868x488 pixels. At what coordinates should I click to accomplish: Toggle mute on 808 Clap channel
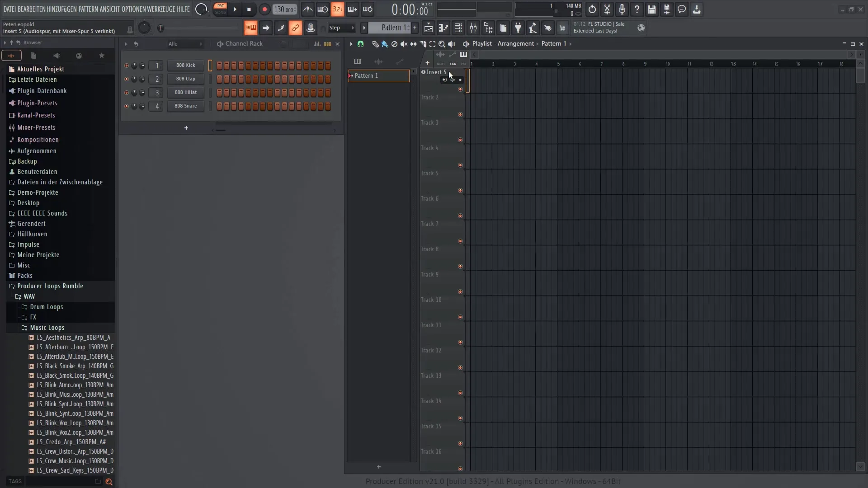(126, 79)
